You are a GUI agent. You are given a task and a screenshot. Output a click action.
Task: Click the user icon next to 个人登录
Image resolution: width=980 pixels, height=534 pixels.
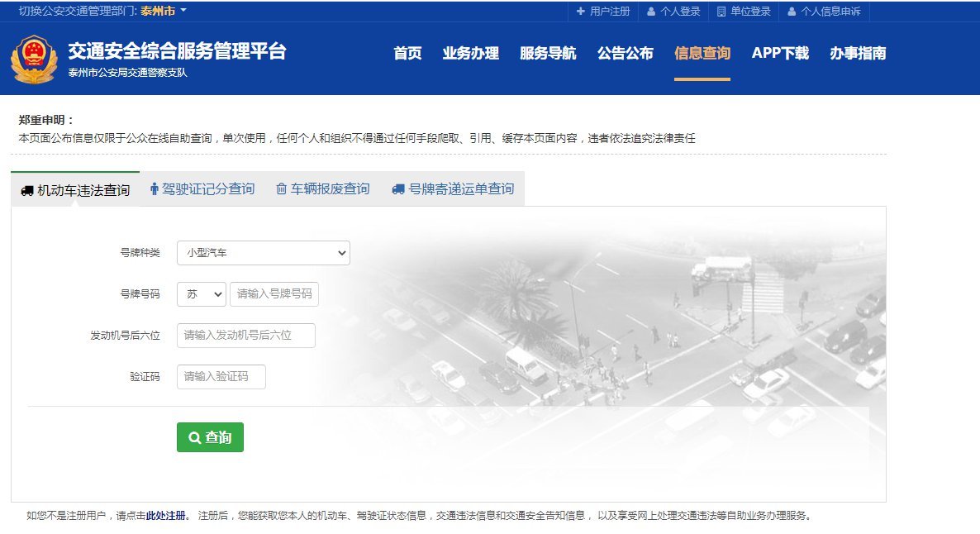(x=651, y=12)
